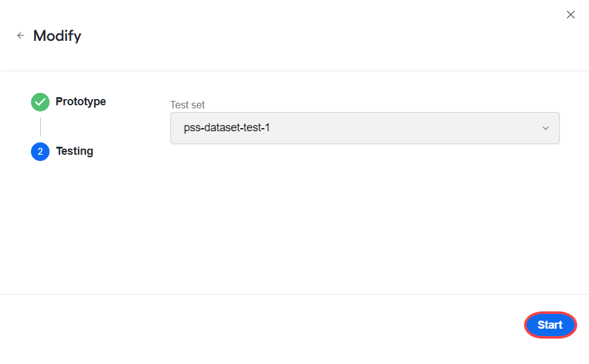Screen dimensions: 589x364
Task: Click the Modify dialog heading
Action: pyautogui.click(x=57, y=36)
